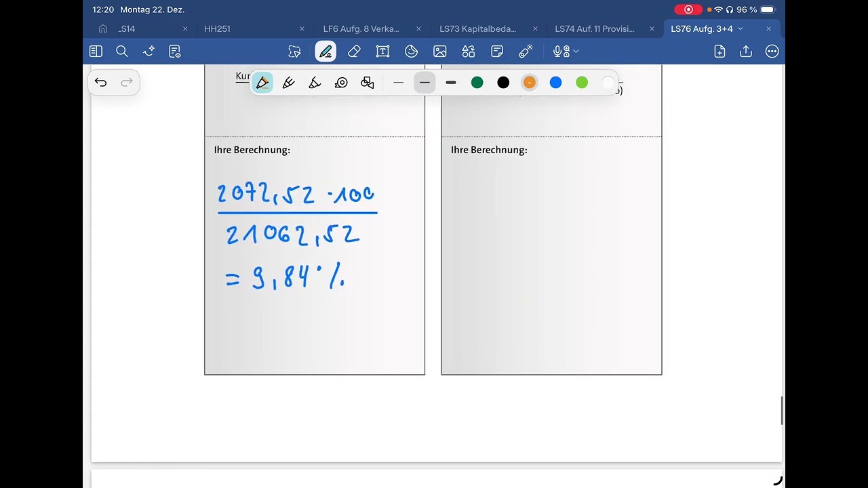The height and width of the screenshot is (488, 868).
Task: Pick the orange pen color
Action: [530, 83]
